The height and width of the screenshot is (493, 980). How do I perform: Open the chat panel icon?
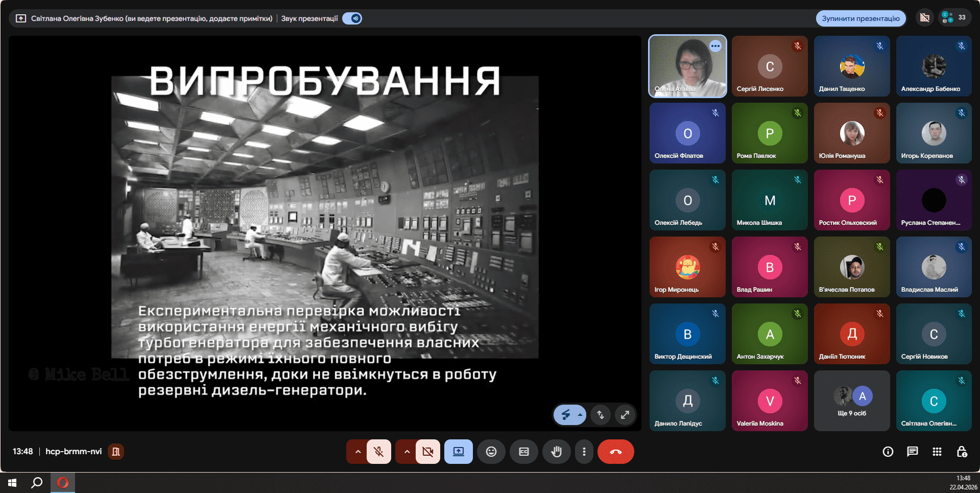coord(912,452)
